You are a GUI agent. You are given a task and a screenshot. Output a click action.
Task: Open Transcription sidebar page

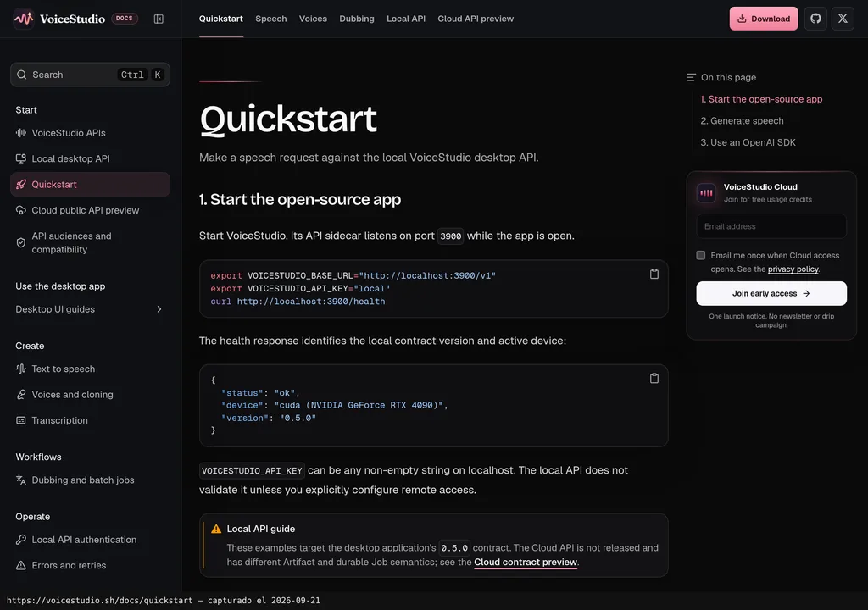click(90, 420)
